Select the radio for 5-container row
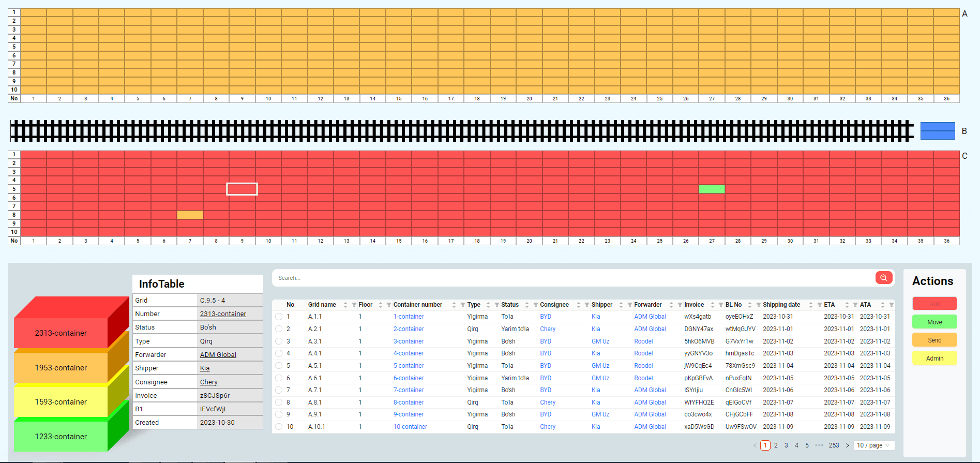 click(279, 366)
